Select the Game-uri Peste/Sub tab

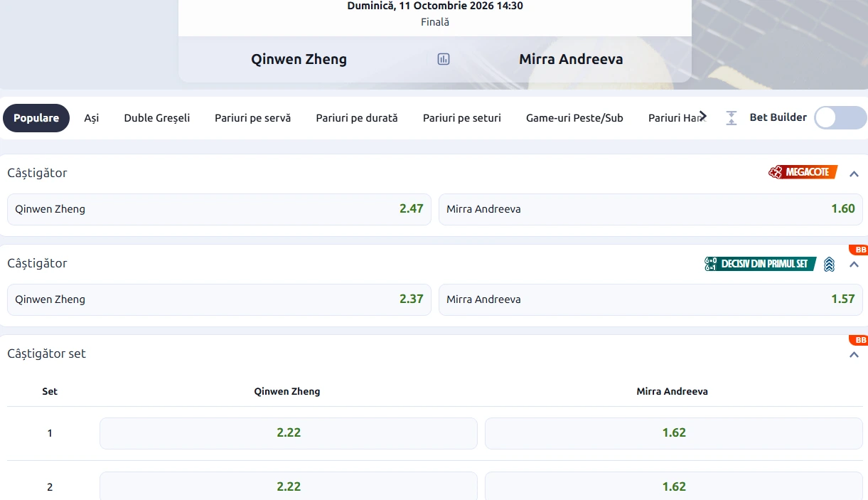coord(574,118)
